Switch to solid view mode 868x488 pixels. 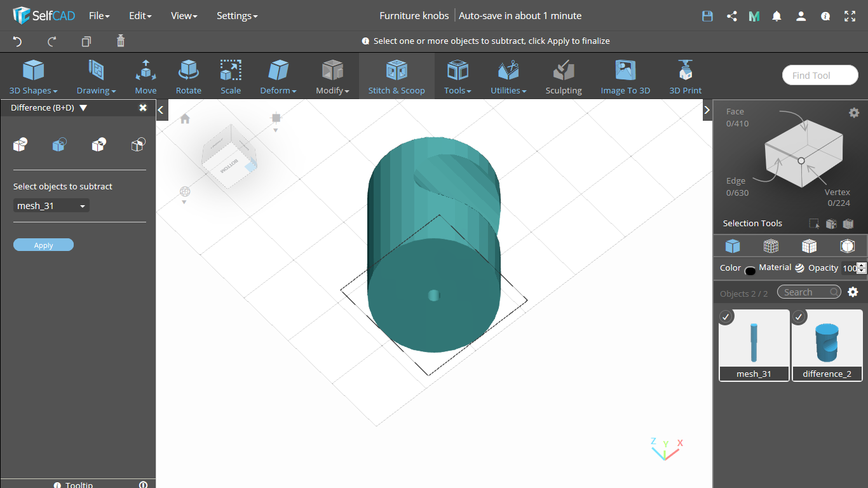[x=733, y=246]
